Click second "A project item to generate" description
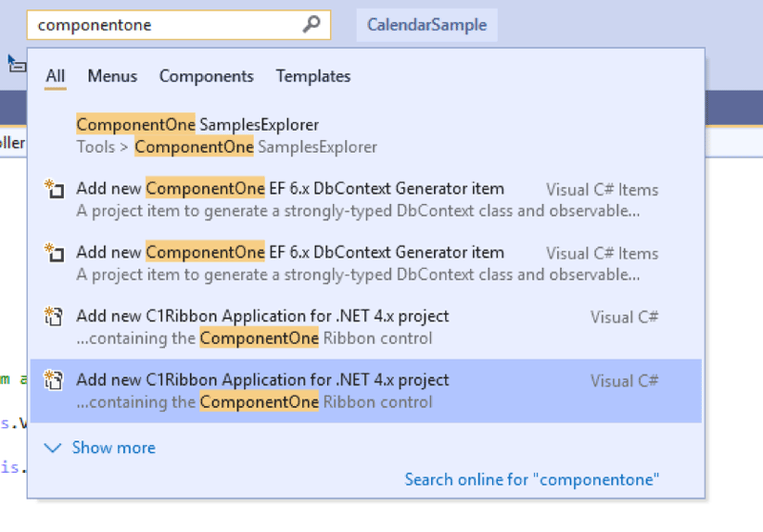This screenshot has width=763, height=532. (359, 275)
